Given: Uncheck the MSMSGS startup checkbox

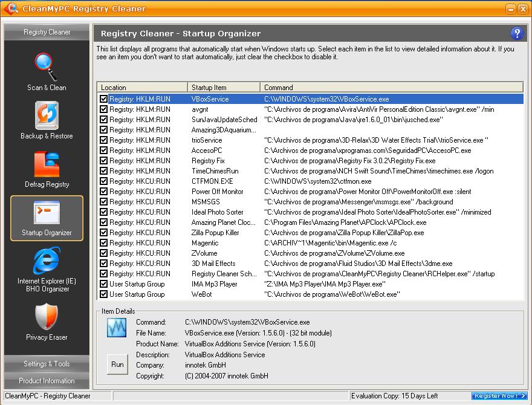Looking at the screenshot, I should point(103,202).
